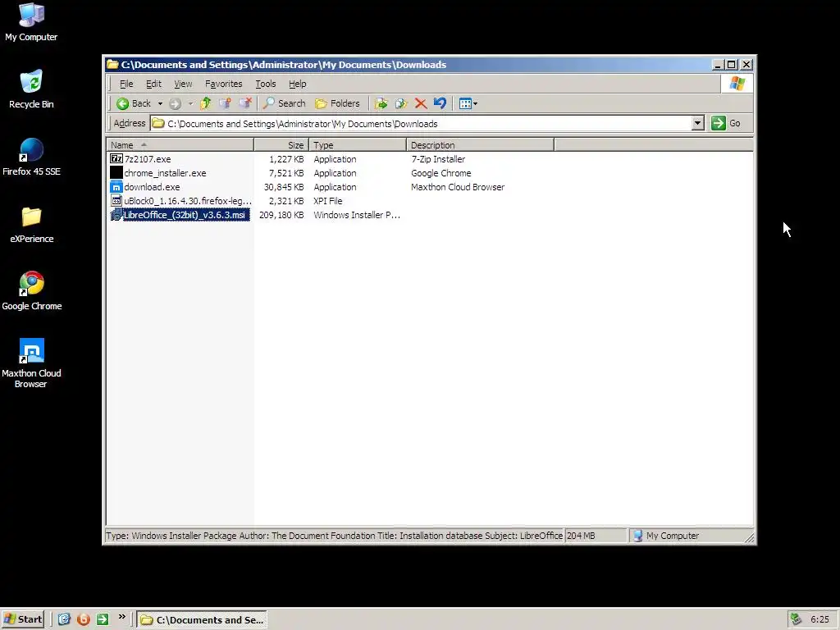Open the Edit menu
840x630 pixels.
click(153, 84)
